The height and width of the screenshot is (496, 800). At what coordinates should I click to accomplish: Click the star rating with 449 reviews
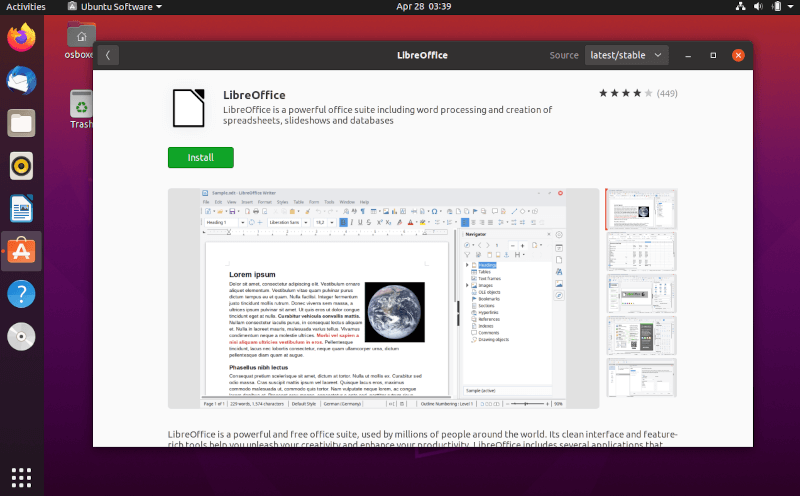point(638,93)
